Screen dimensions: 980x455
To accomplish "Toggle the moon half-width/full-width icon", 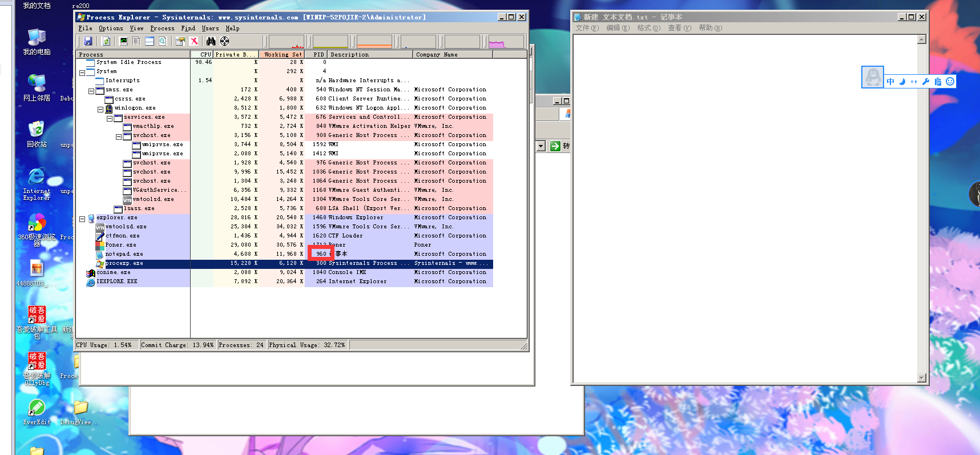I will tap(902, 82).
